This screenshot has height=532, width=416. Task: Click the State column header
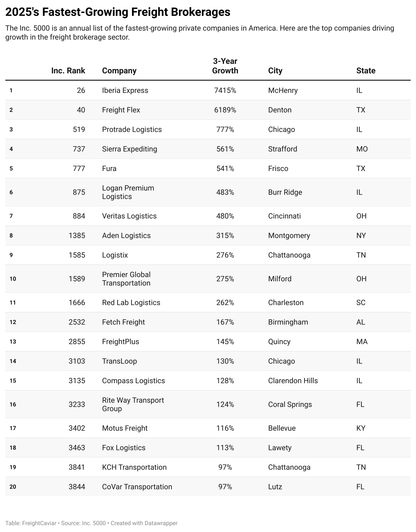tap(366, 71)
